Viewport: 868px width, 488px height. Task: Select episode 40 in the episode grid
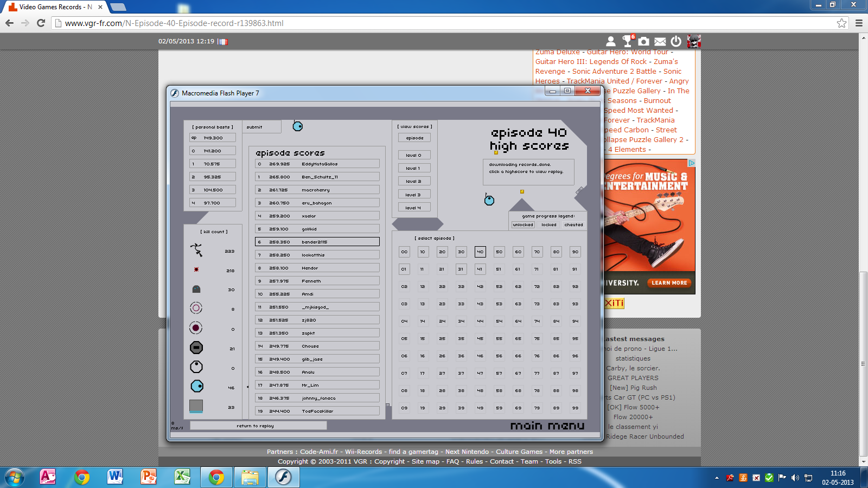[x=480, y=252]
